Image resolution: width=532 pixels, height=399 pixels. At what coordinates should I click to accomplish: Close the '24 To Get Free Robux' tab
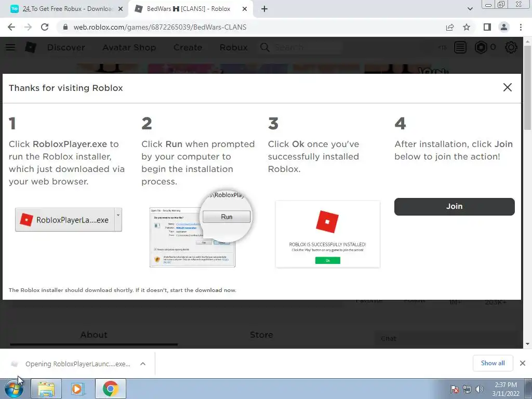coord(121,9)
